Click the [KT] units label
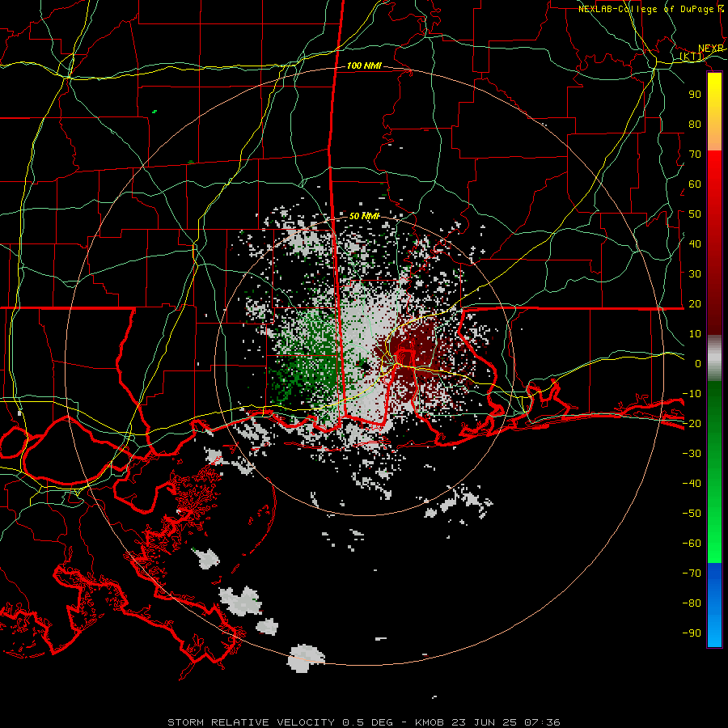The image size is (728, 728). [x=692, y=56]
